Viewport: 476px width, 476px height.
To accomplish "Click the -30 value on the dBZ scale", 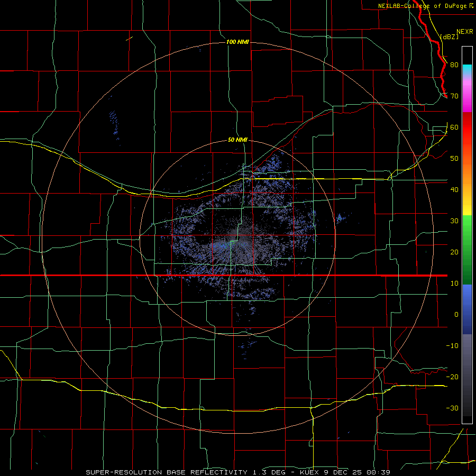I will [x=452, y=408].
